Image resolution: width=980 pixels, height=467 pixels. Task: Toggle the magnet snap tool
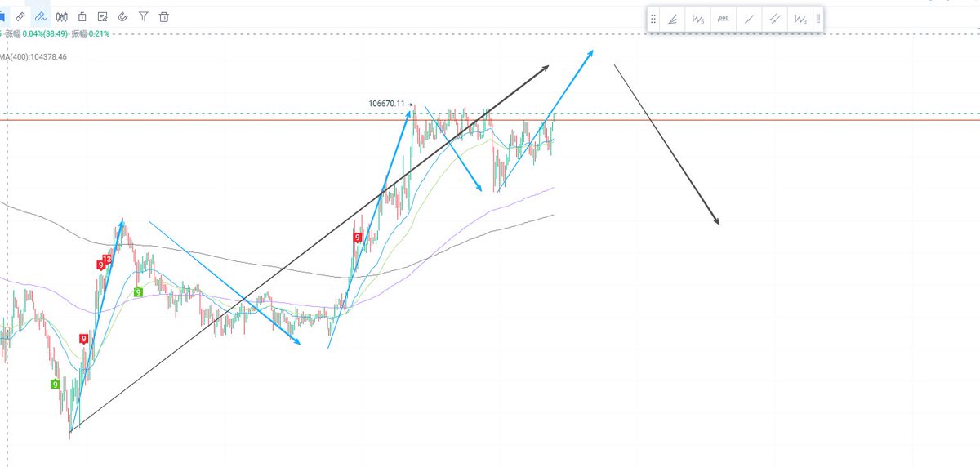tap(123, 16)
